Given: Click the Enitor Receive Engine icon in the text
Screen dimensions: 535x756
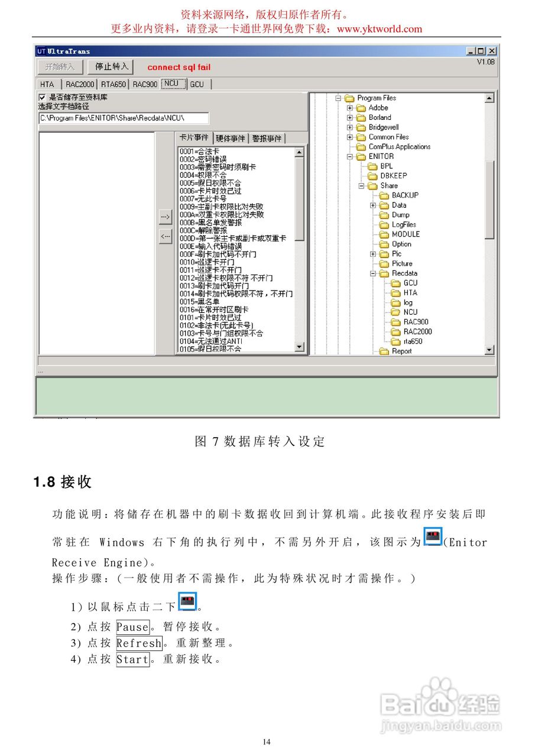Looking at the screenshot, I should pos(432,537).
